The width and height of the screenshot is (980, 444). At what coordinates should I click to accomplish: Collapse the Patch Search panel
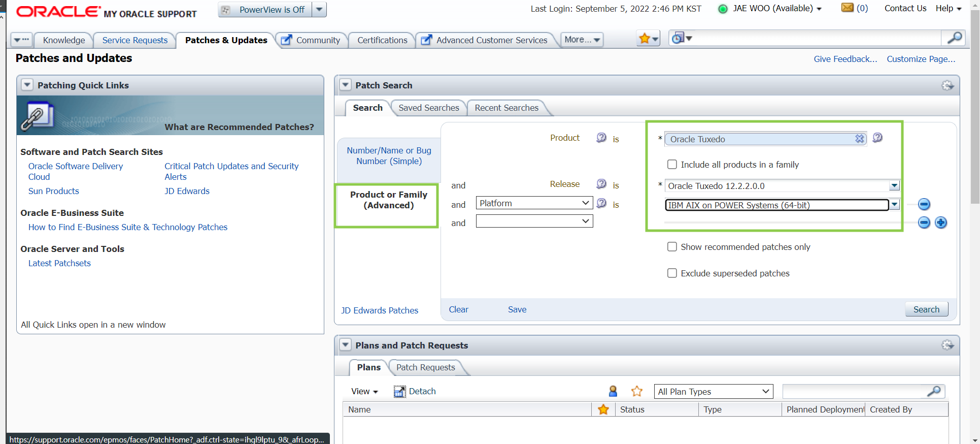(345, 85)
